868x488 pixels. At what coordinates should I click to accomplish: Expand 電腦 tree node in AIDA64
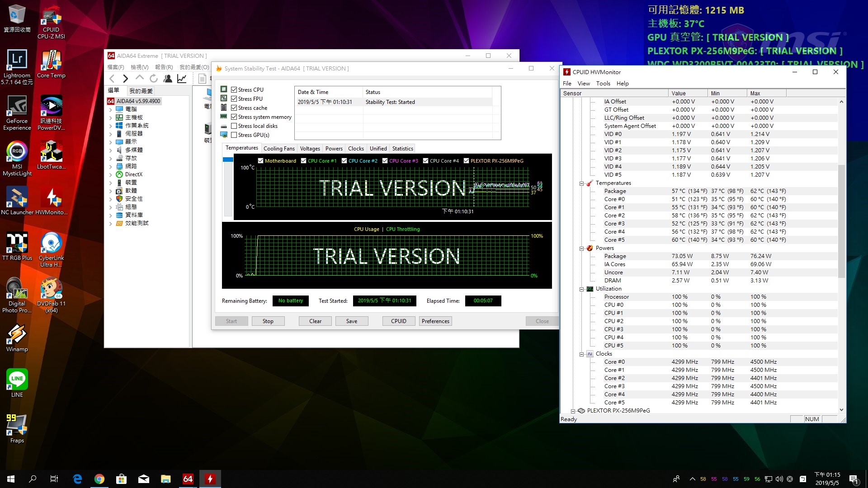coord(111,109)
